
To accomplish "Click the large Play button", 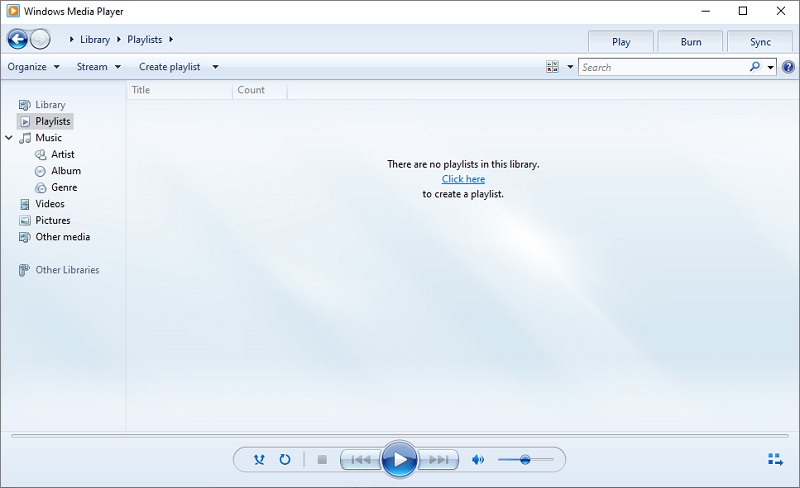I will pyautogui.click(x=399, y=459).
